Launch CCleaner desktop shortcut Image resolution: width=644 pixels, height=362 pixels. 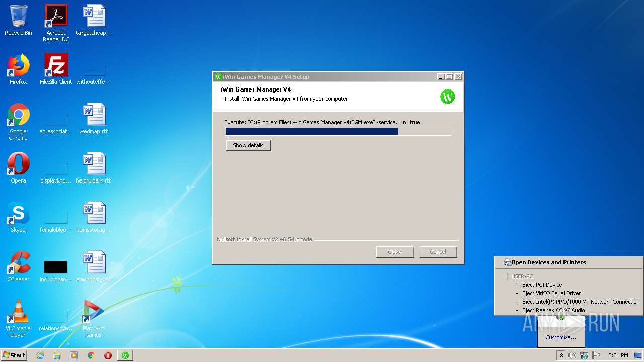[x=18, y=266]
